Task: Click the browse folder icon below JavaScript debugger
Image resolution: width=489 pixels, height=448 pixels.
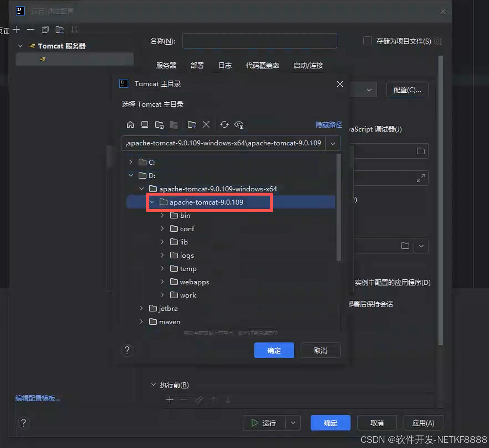Action: 420,151
